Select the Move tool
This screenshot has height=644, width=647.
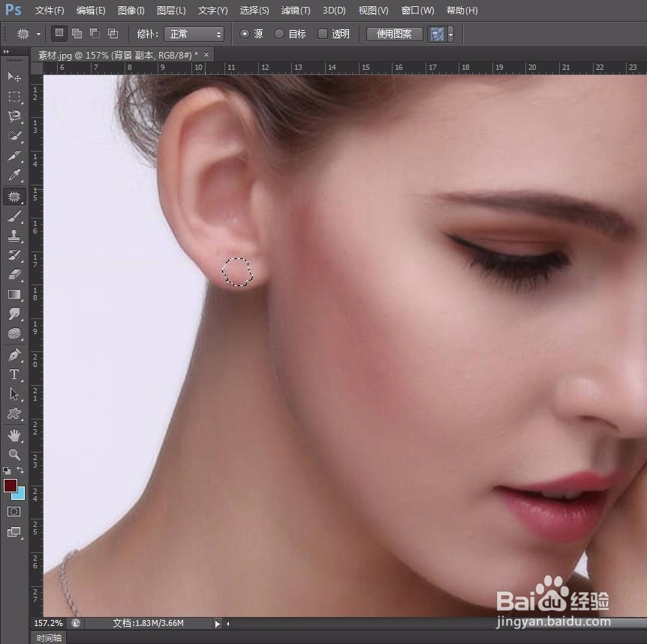tap(14, 77)
